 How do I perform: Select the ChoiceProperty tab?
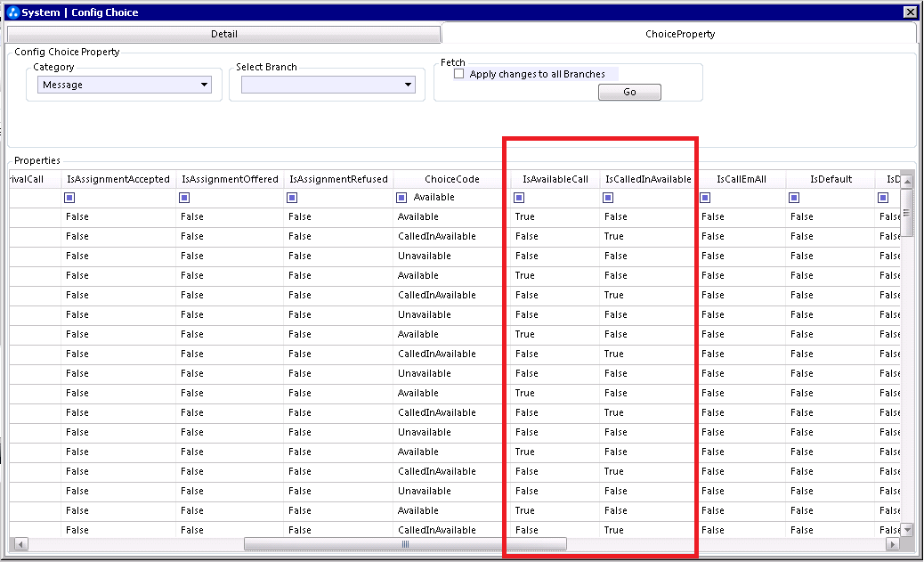click(x=680, y=34)
